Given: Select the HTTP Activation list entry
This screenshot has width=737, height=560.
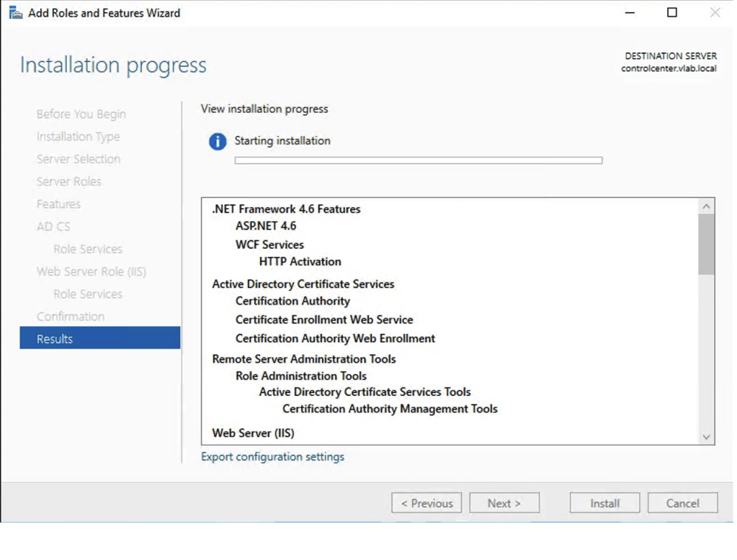Looking at the screenshot, I should (x=300, y=261).
